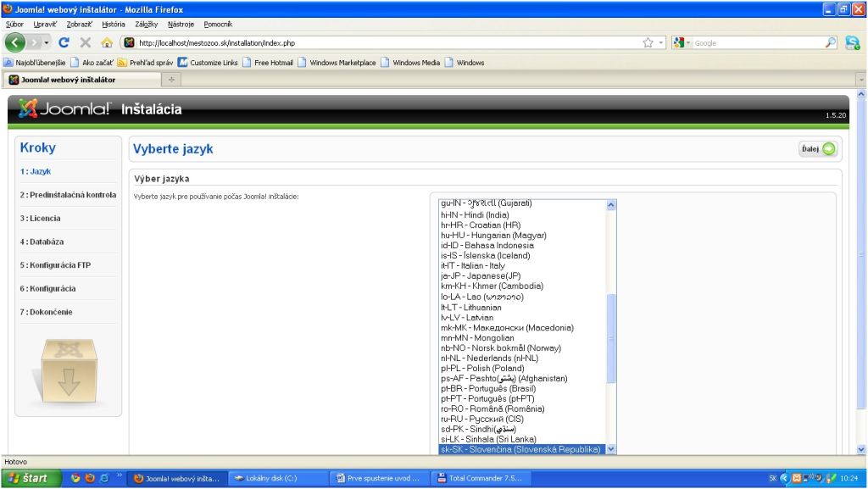Open a new tab with plus button
The image size is (868, 489).
(x=171, y=80)
